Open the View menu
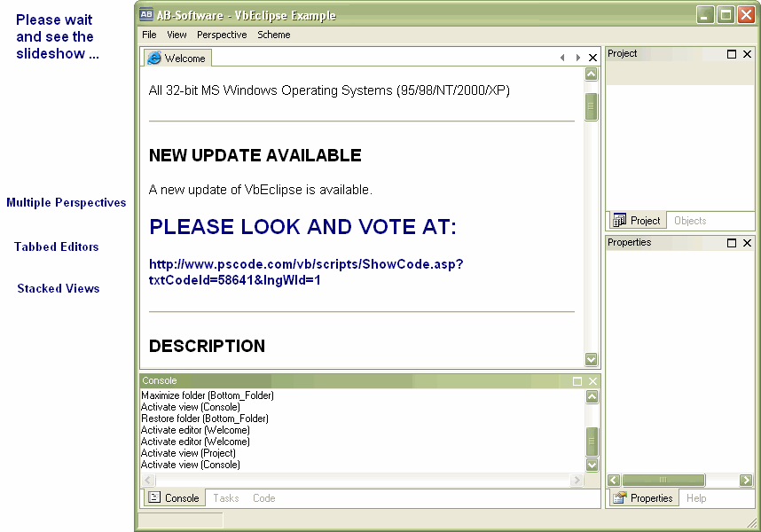The height and width of the screenshot is (532, 761). coord(177,35)
